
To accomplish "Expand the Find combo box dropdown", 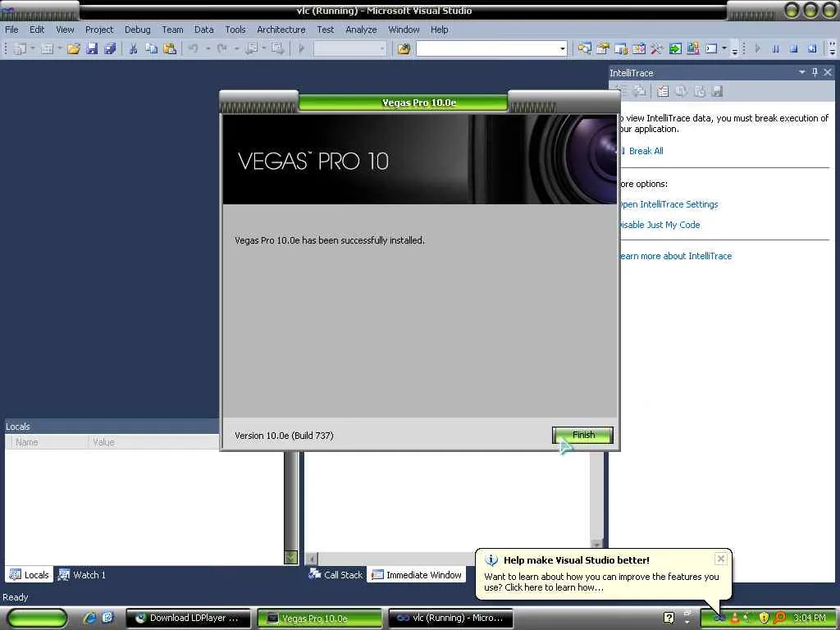I will click(562, 48).
